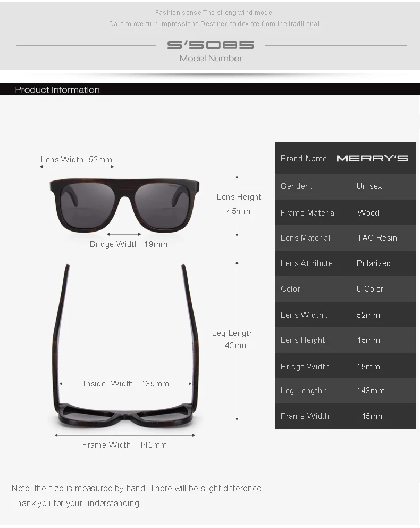Select 'Leg Length :' label in spec table
Viewport: 420px width, 528px height.
click(x=304, y=391)
